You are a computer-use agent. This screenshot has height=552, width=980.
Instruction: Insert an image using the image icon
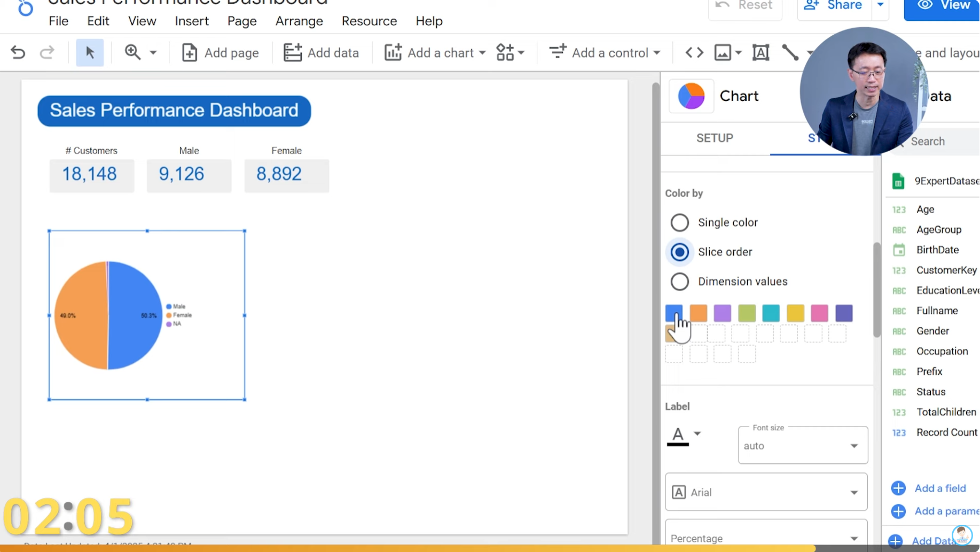[723, 52]
